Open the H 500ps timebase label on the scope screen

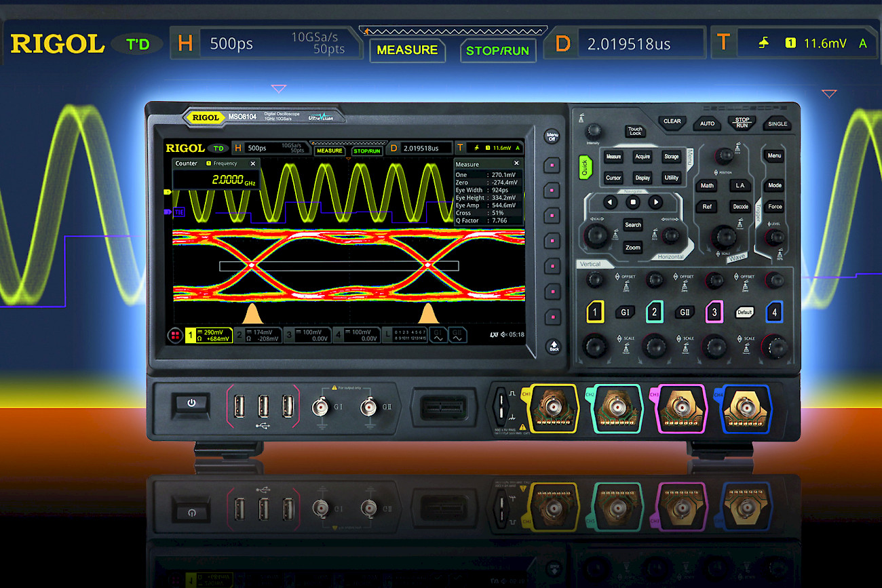[x=270, y=148]
